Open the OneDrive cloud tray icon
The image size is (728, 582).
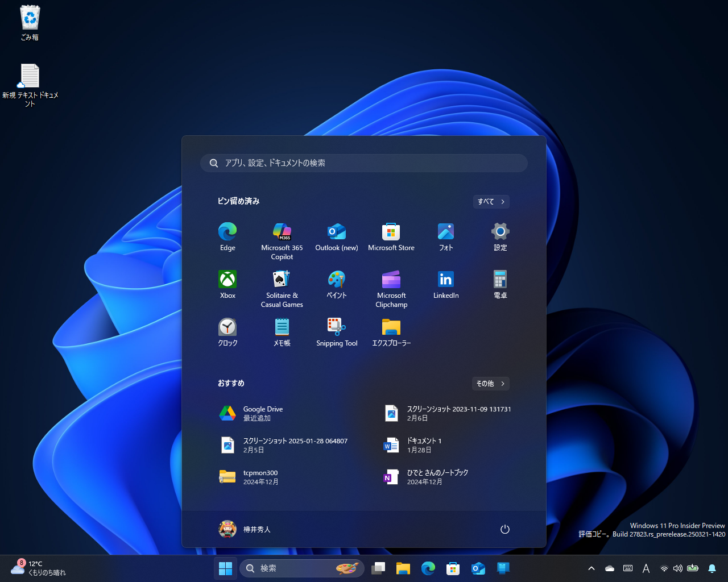[610, 568]
